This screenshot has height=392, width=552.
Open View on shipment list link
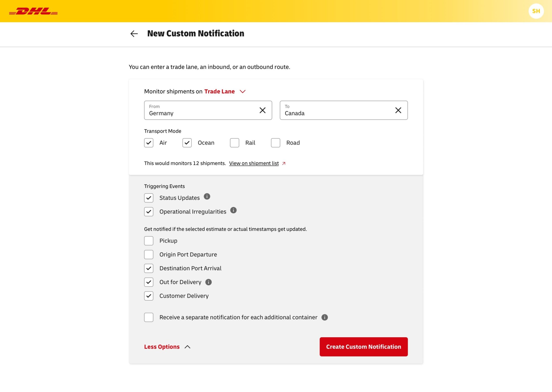point(254,163)
